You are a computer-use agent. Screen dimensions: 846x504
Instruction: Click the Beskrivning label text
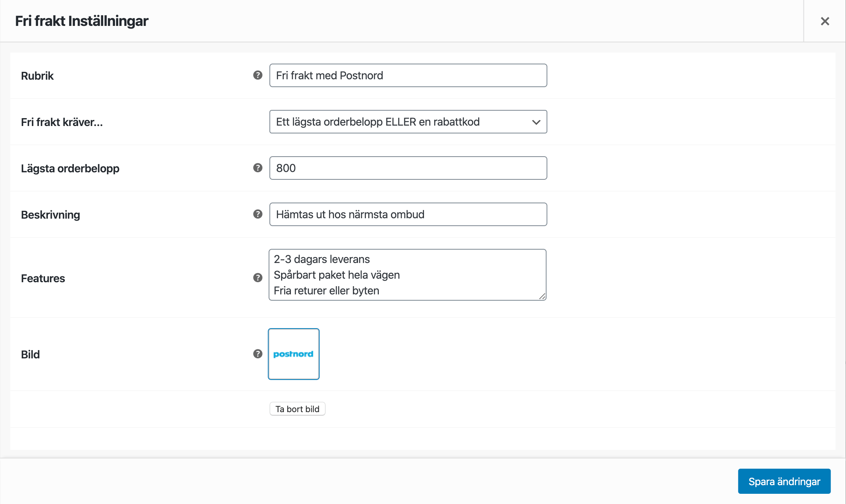[x=50, y=215]
